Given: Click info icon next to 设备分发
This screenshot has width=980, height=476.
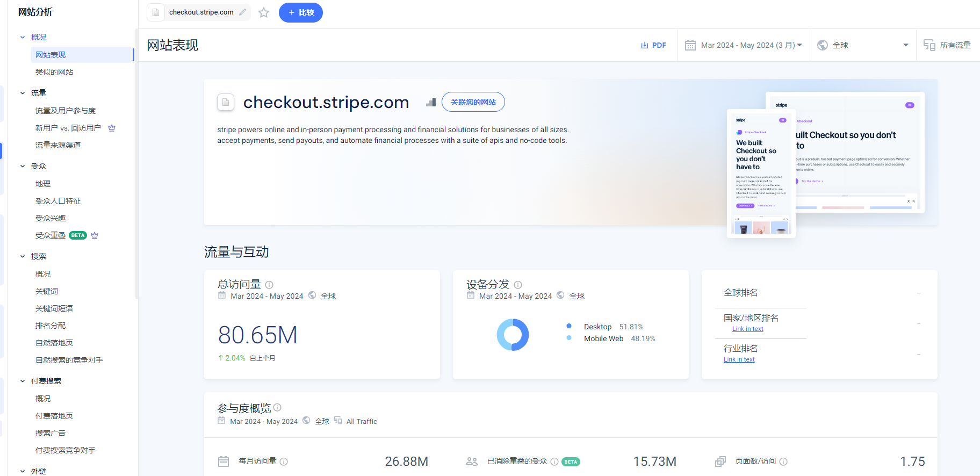Looking at the screenshot, I should pyautogui.click(x=518, y=285).
